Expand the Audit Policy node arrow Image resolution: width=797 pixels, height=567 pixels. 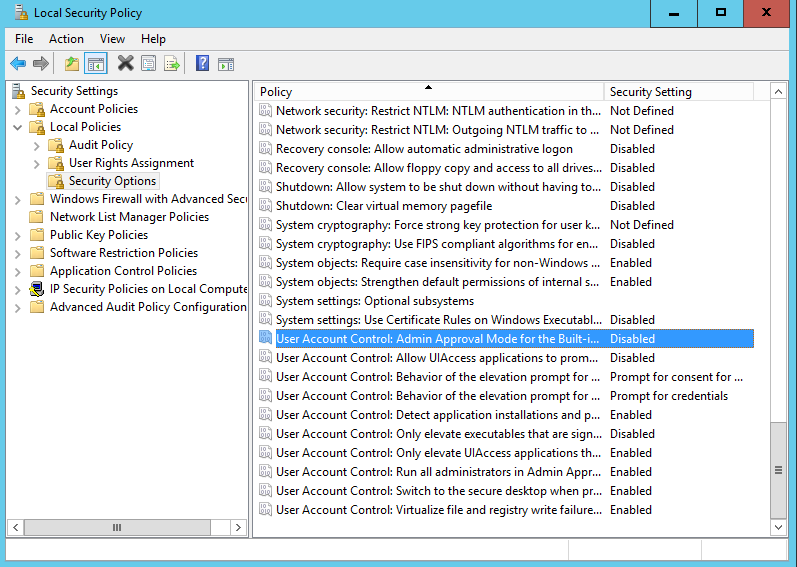[37, 145]
